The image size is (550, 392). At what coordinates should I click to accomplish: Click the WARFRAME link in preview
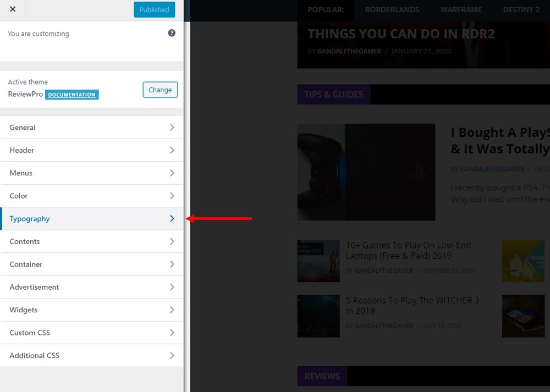(461, 9)
